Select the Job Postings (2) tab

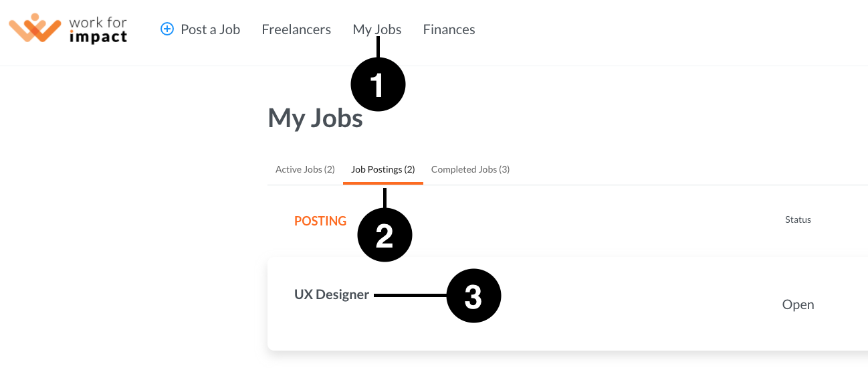tap(383, 169)
